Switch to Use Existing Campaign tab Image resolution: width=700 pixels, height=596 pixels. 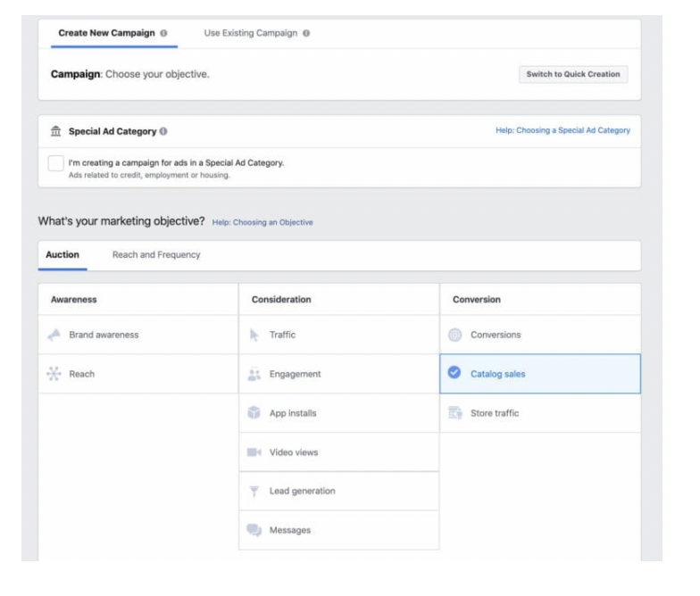[x=251, y=33]
